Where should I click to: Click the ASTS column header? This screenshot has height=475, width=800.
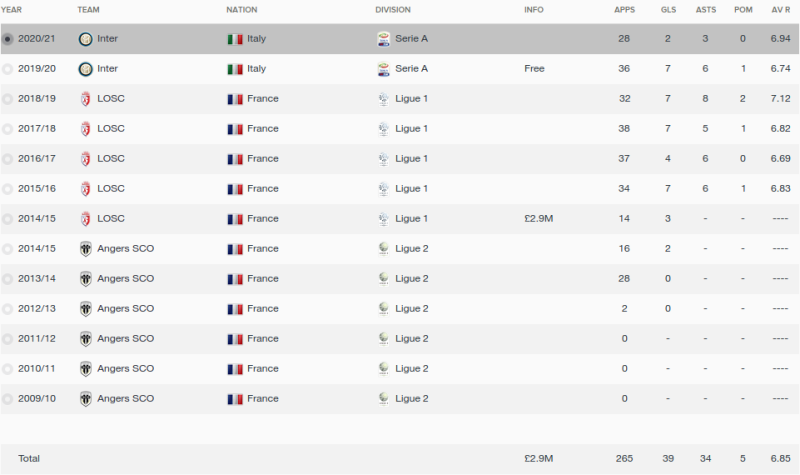(706, 10)
